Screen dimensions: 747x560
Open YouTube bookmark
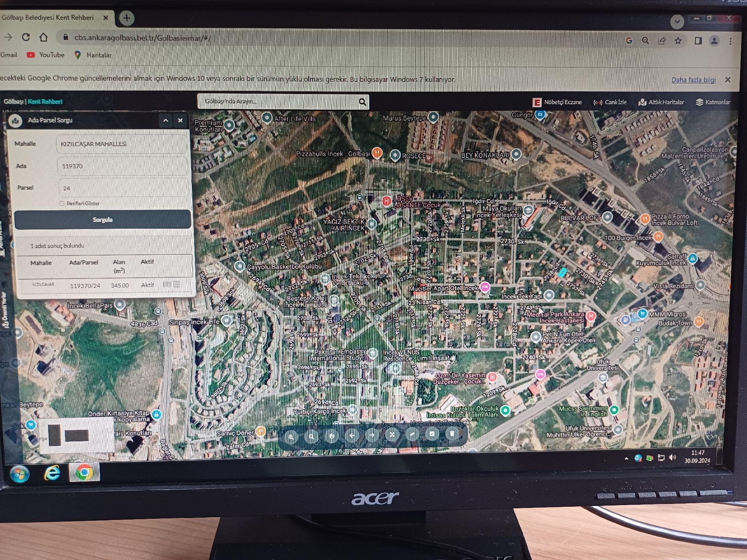(x=46, y=55)
